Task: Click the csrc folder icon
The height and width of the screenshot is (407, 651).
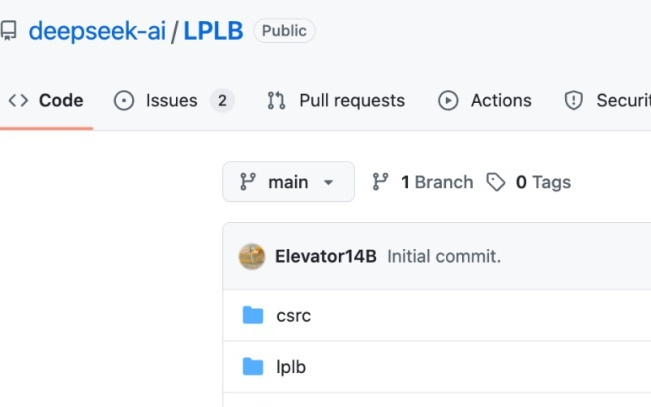Action: coord(253,316)
